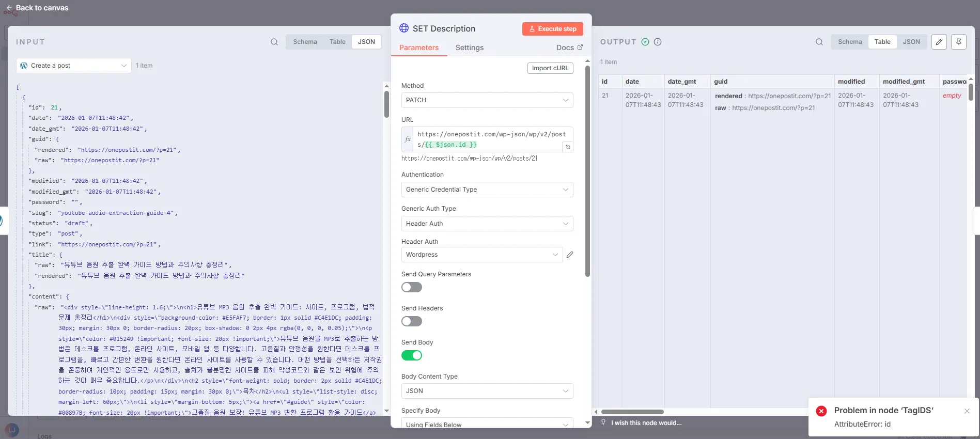This screenshot has height=439, width=980.
Task: Click the slug value youtube-audio-extraction-guide-4
Action: tap(118, 213)
